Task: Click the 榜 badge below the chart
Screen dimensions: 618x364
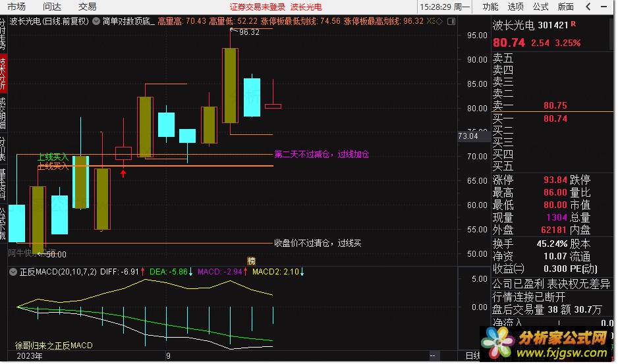Action: [251, 261]
